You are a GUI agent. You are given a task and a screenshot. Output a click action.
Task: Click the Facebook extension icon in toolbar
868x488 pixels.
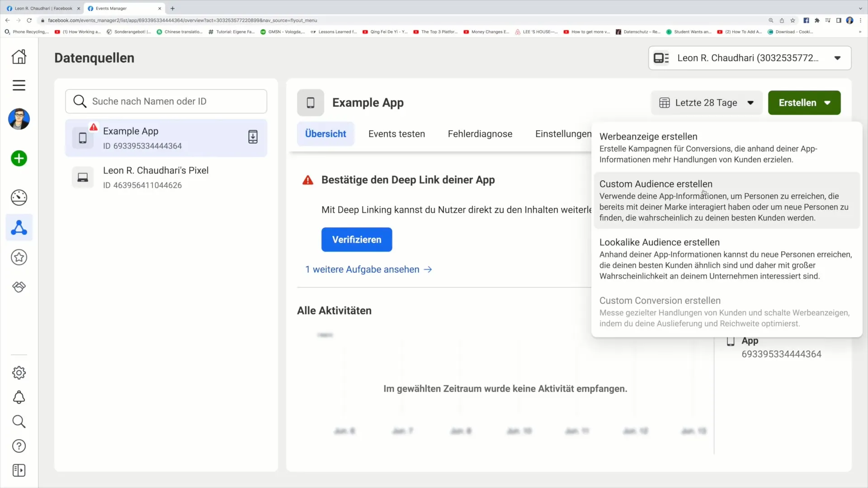pyautogui.click(x=806, y=20)
